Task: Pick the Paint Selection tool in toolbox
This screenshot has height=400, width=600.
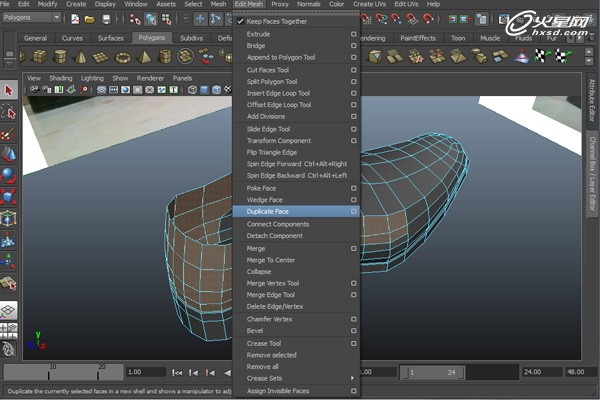Action: tap(9, 133)
